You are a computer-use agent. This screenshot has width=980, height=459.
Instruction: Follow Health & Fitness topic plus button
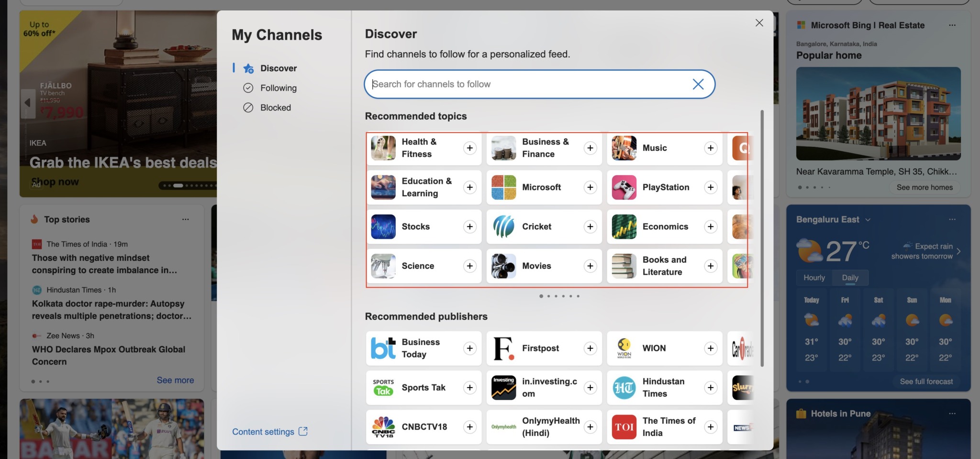469,148
